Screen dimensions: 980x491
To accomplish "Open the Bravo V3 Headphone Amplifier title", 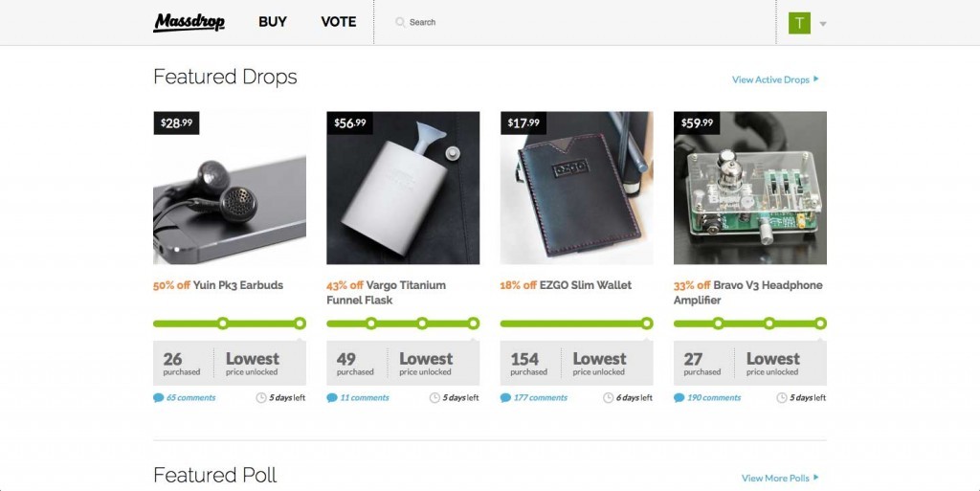I will (x=748, y=292).
